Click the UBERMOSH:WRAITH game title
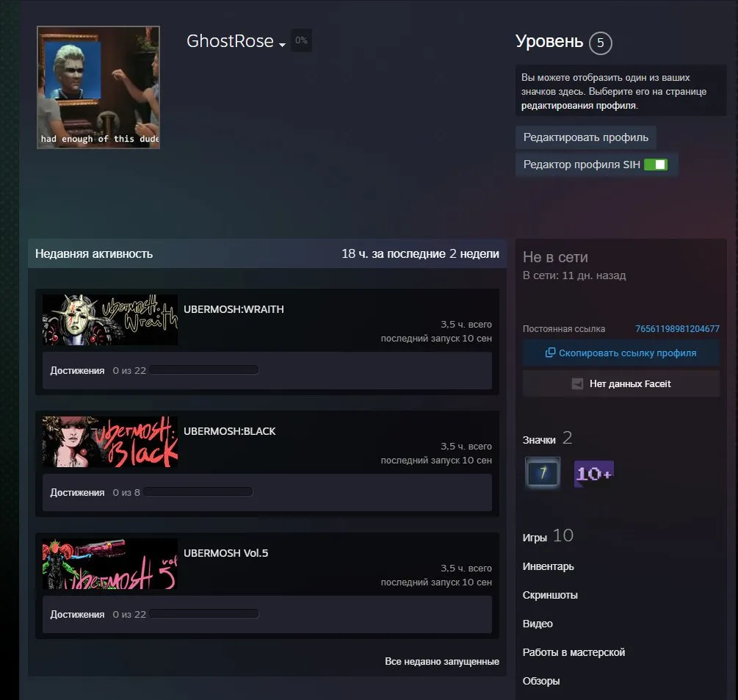 pos(234,309)
